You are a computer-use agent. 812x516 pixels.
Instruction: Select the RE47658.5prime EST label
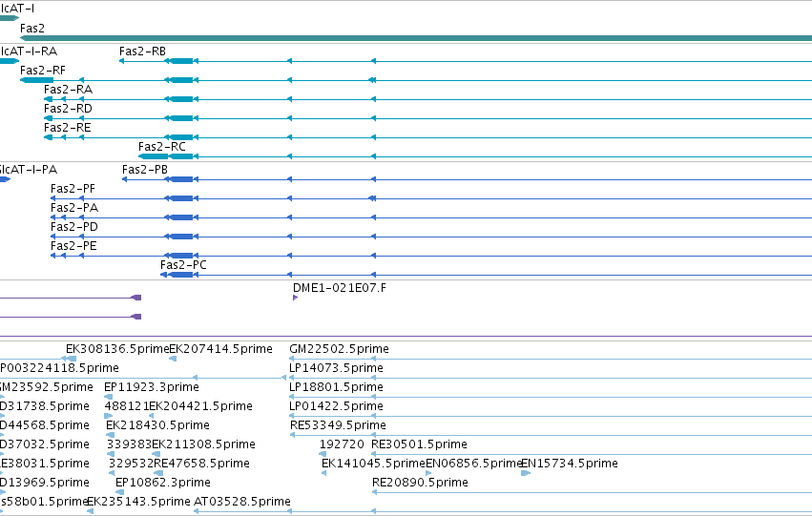(202, 464)
